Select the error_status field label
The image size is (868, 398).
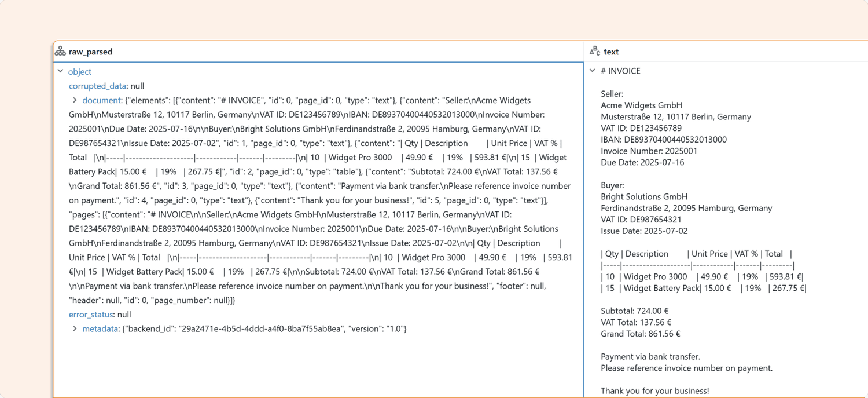[90, 314]
